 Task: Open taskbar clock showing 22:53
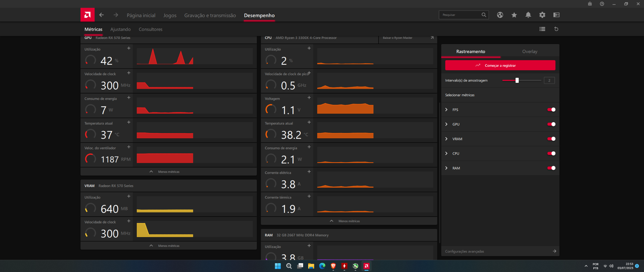[x=625, y=266]
